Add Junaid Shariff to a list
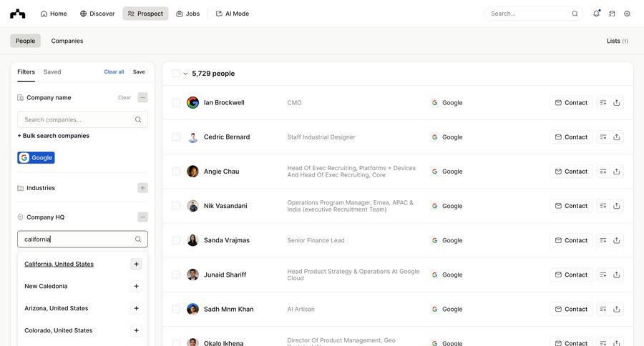Screen dimensions: 644x346 click(603, 275)
